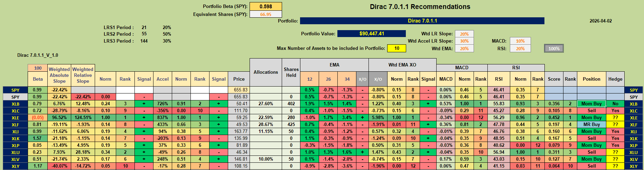
Task: Click the XLB allocation 27.60%
Action: (265, 104)
